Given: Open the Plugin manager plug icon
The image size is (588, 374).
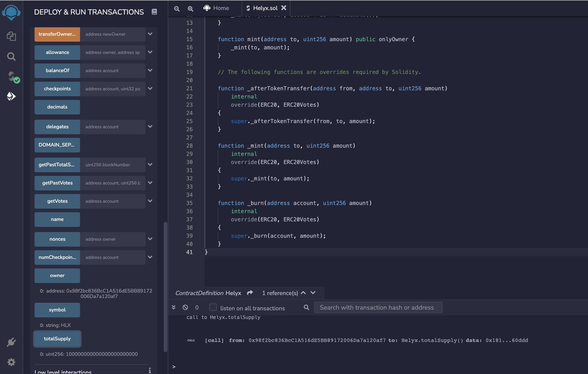Looking at the screenshot, I should [x=11, y=342].
